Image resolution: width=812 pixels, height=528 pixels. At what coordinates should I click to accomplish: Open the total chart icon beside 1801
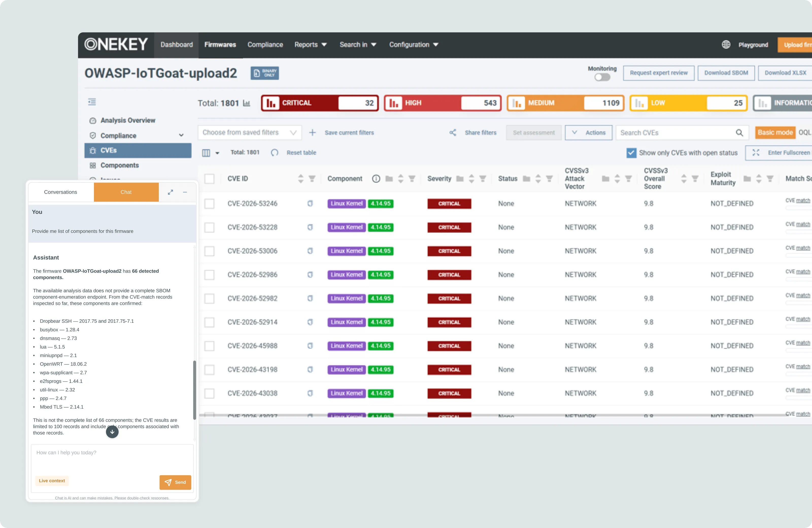pos(247,103)
